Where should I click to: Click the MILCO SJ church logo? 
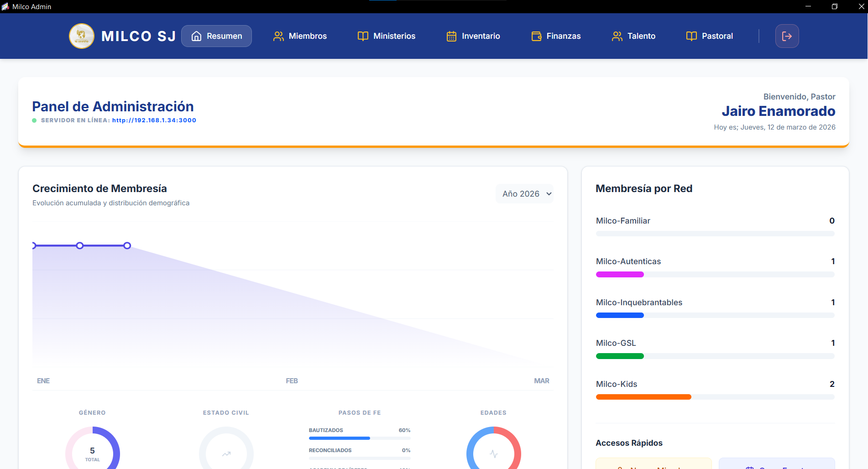[x=82, y=36]
